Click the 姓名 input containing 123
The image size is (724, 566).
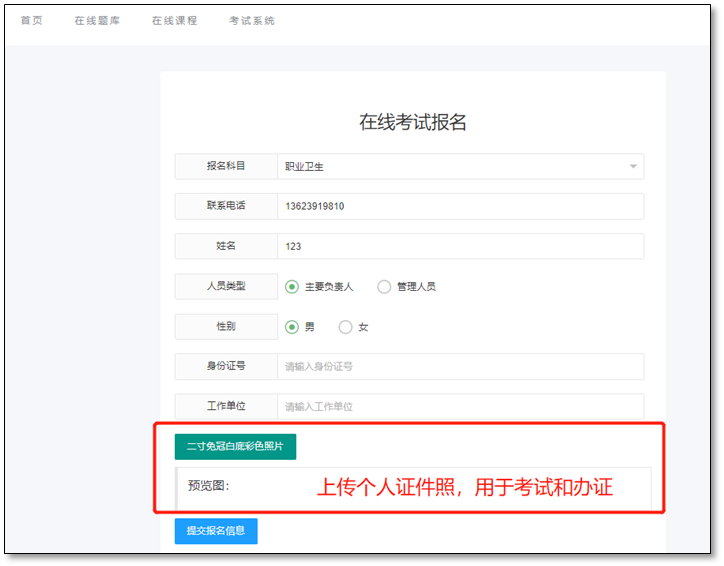(460, 247)
